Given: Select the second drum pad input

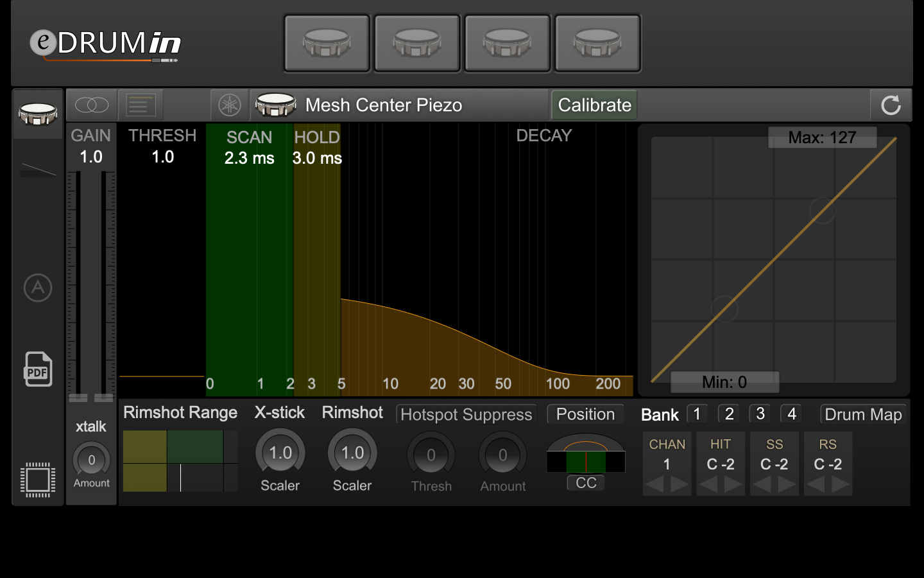Looking at the screenshot, I should tap(417, 43).
